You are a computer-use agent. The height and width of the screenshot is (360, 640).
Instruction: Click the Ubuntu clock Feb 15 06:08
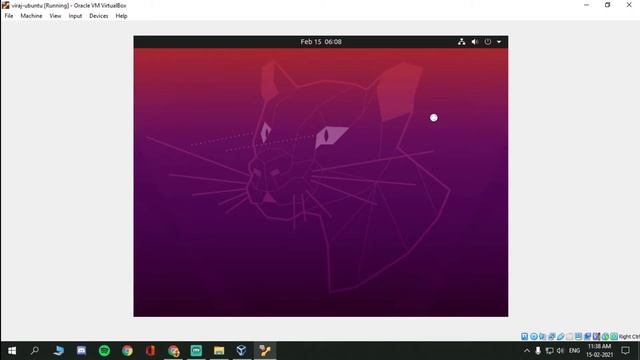(x=321, y=42)
